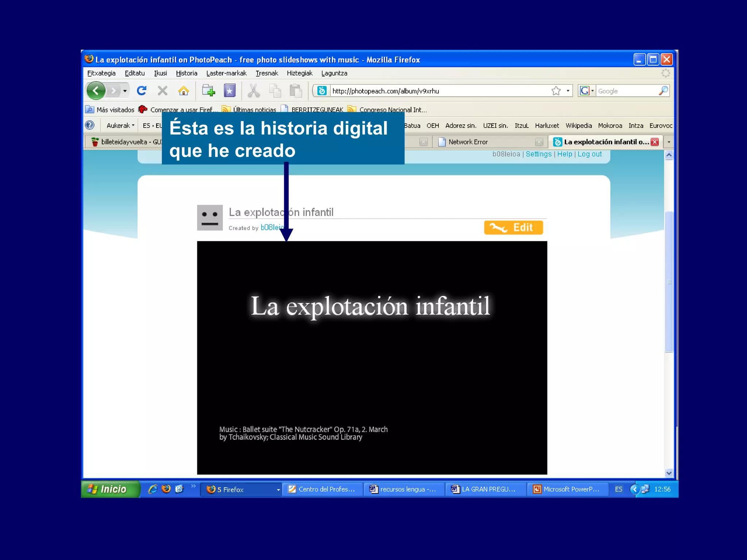747x560 pixels.
Task: Click the Copy icon in toolbar
Action: 275,91
